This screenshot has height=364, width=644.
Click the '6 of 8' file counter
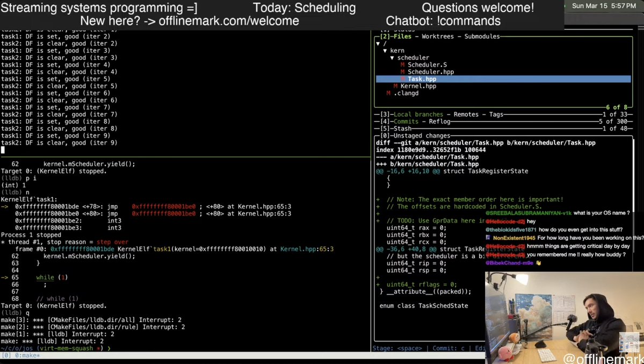pyautogui.click(x=617, y=108)
